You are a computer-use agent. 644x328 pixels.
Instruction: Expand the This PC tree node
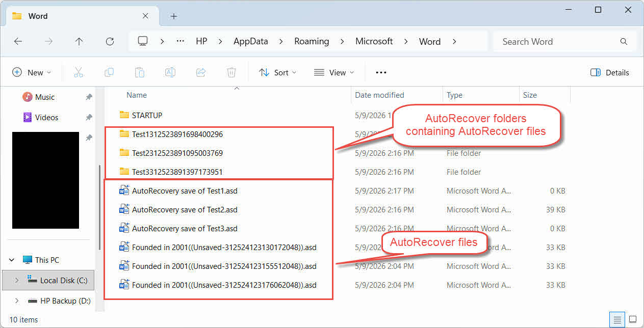(x=12, y=260)
